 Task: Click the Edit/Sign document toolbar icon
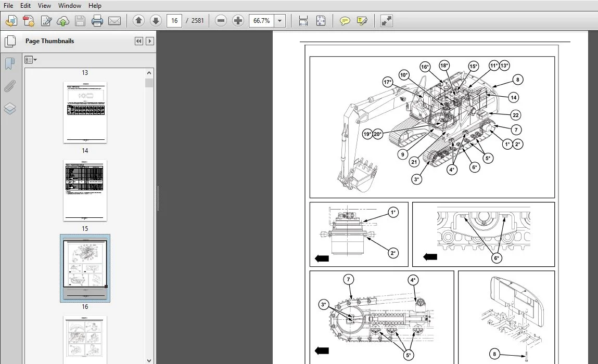[46, 21]
